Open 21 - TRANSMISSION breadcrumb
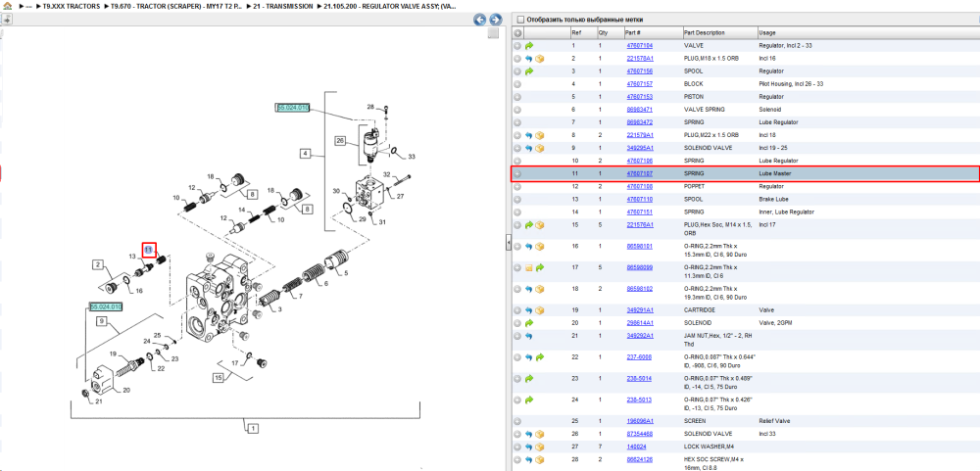Screen dimensions: 980x471 283,6
